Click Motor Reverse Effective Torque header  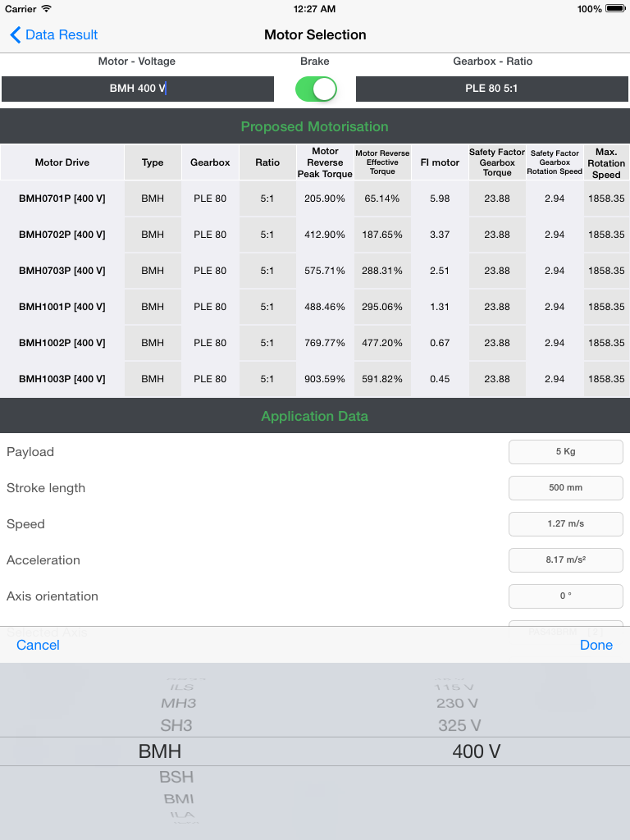(382, 162)
